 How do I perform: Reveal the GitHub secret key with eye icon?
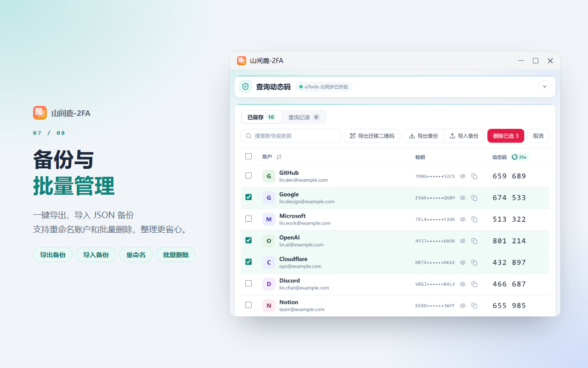tap(463, 176)
